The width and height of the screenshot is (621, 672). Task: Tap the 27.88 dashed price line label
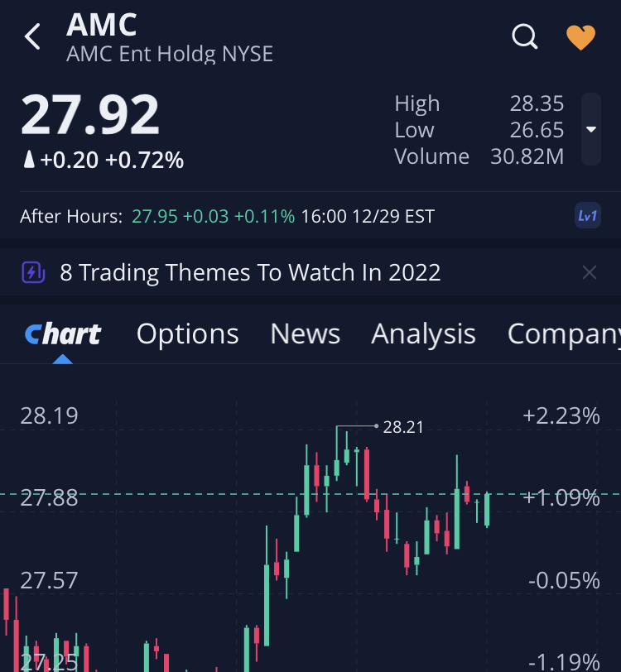49,497
